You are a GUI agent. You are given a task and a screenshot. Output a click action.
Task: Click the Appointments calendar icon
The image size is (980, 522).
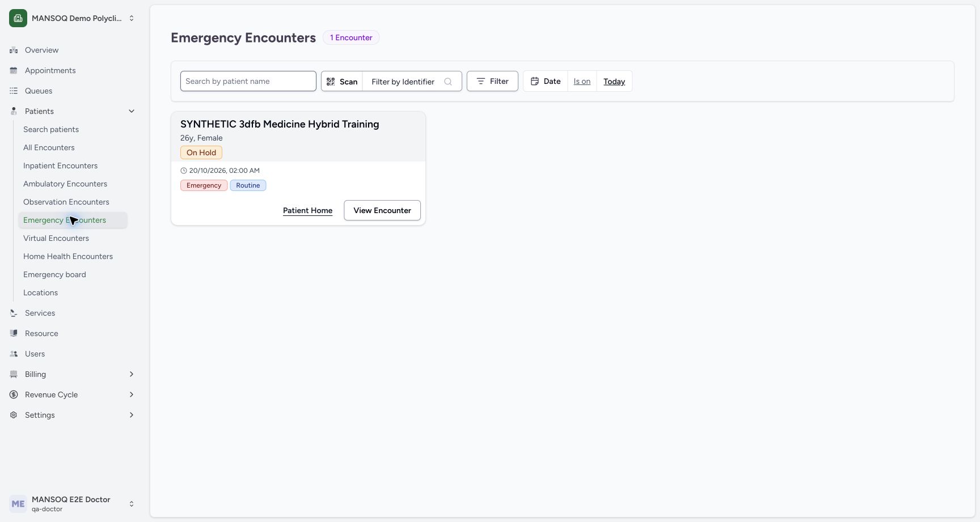[14, 70]
